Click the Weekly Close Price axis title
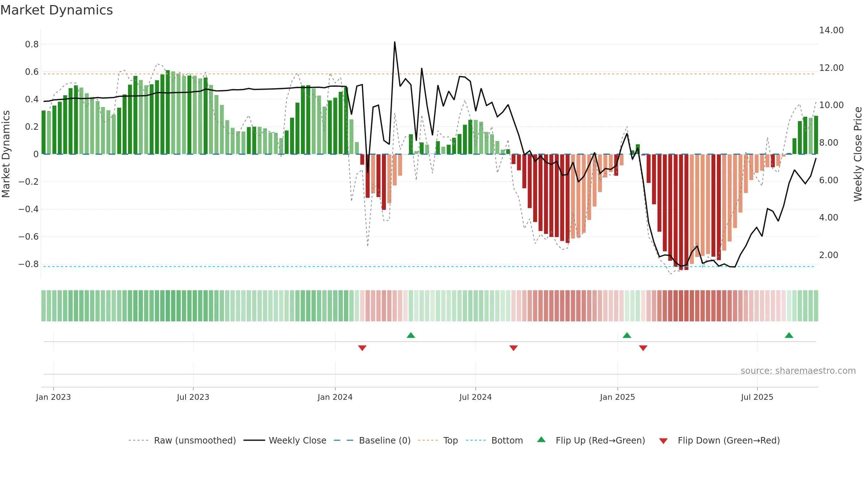 [858, 154]
